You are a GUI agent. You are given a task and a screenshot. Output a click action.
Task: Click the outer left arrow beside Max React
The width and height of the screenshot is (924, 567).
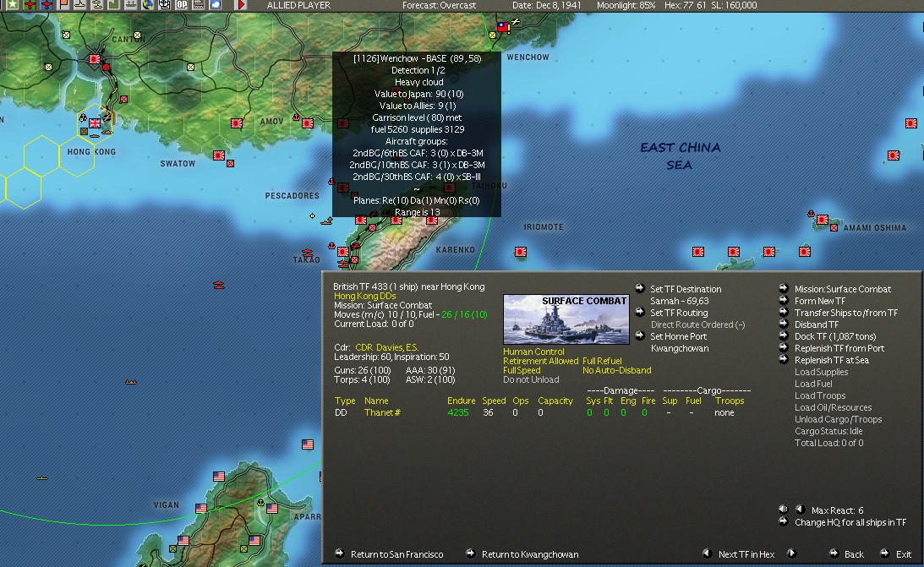pyautogui.click(x=783, y=510)
